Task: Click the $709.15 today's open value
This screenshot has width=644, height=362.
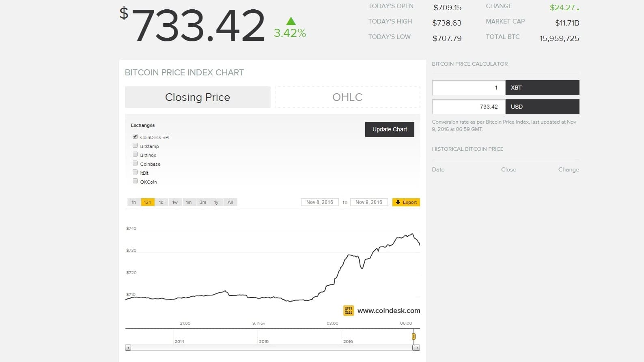Action: tap(447, 7)
